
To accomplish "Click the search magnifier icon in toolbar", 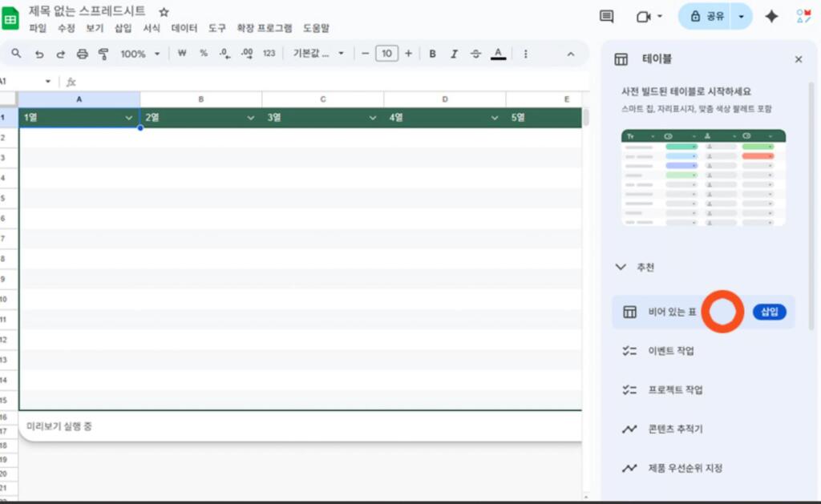I will pos(16,54).
